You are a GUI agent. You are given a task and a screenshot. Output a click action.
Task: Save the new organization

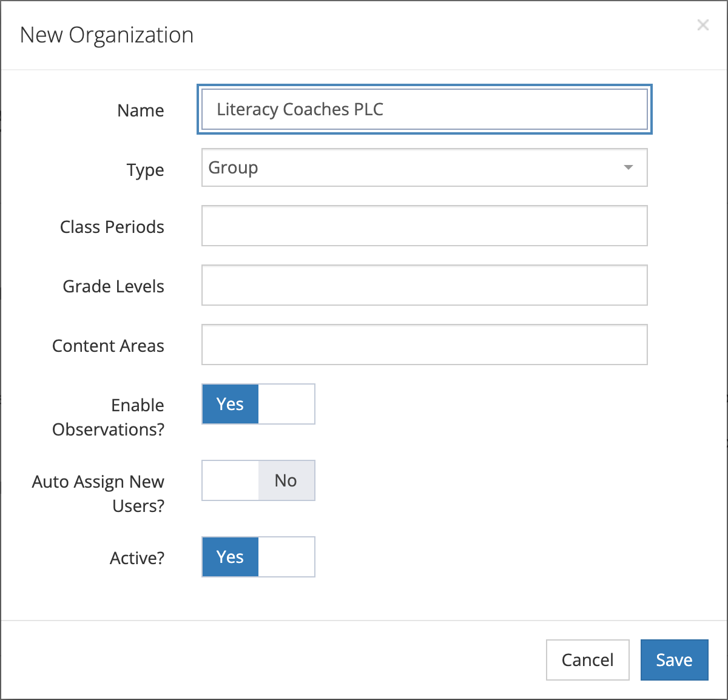pos(675,660)
